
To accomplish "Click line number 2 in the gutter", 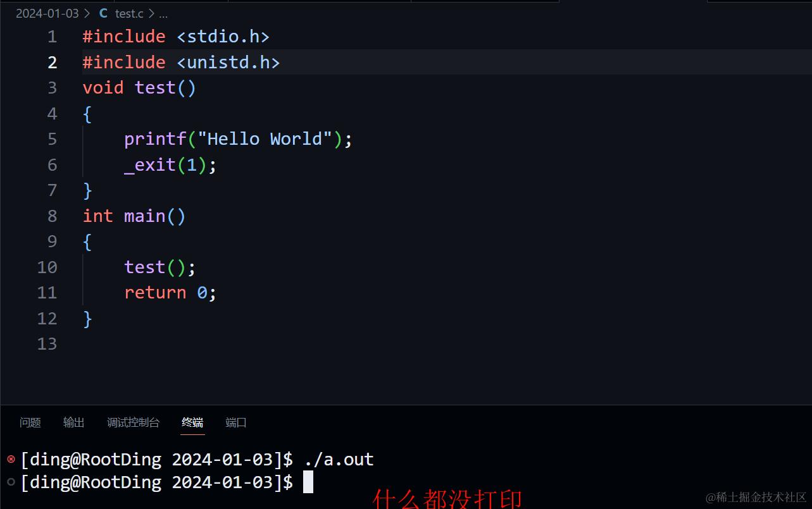I will [x=52, y=62].
